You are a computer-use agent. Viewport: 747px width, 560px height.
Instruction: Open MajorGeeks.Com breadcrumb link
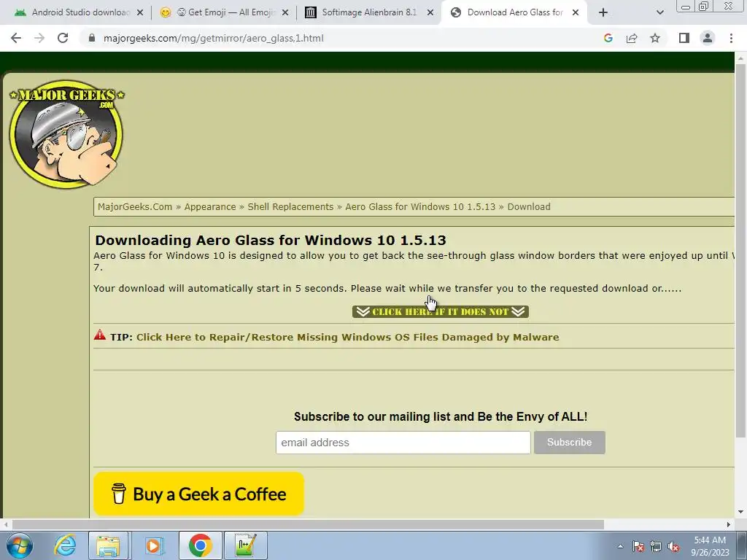pyautogui.click(x=135, y=206)
